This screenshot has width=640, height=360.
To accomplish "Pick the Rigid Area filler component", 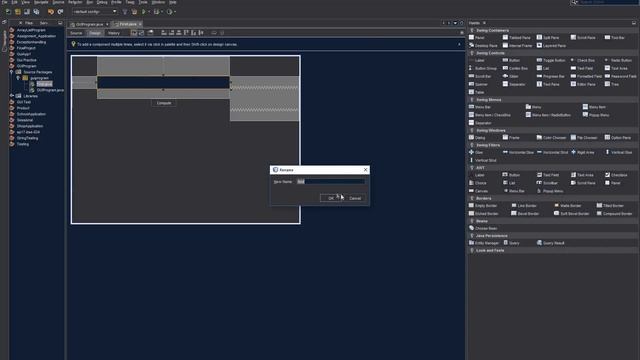I will coord(582,152).
